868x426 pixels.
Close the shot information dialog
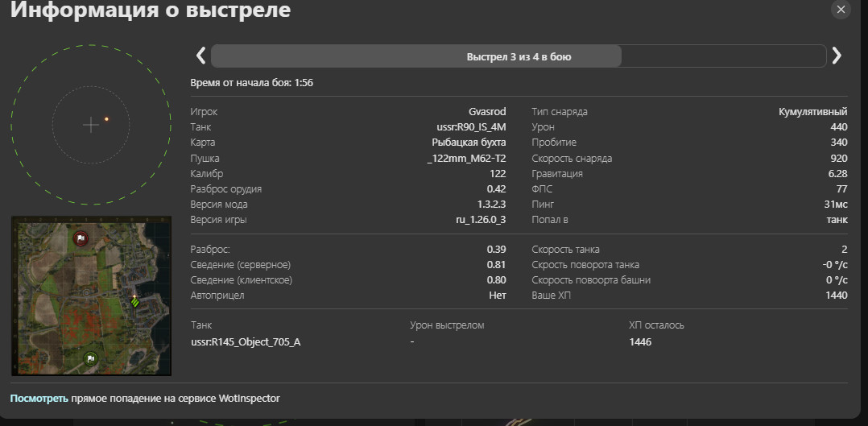841,10
